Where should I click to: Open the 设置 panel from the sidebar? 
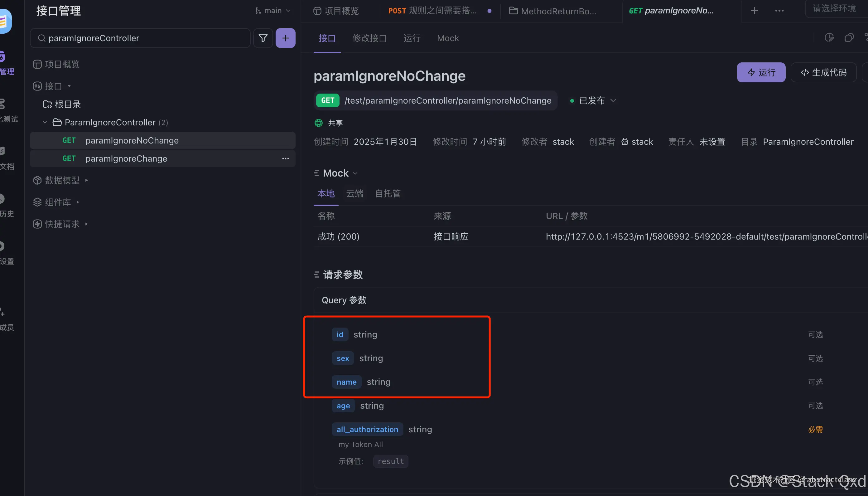[6, 252]
